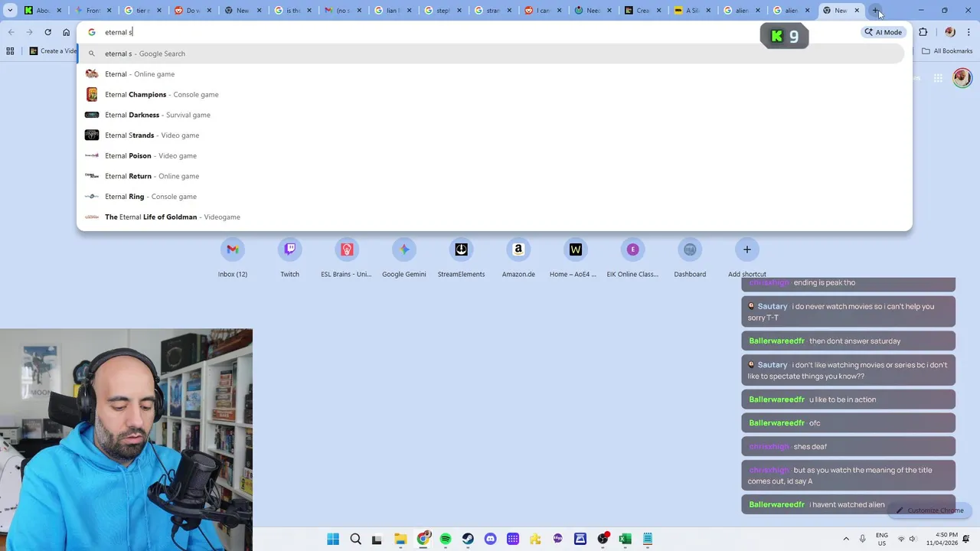Choose 'Eternal Strands' suggestion
The image size is (980, 551).
coord(490,135)
